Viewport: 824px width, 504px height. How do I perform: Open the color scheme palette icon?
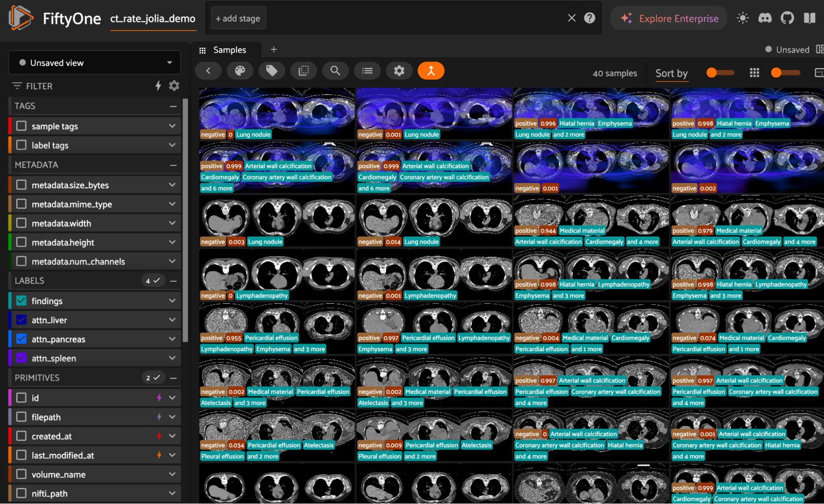pos(240,71)
